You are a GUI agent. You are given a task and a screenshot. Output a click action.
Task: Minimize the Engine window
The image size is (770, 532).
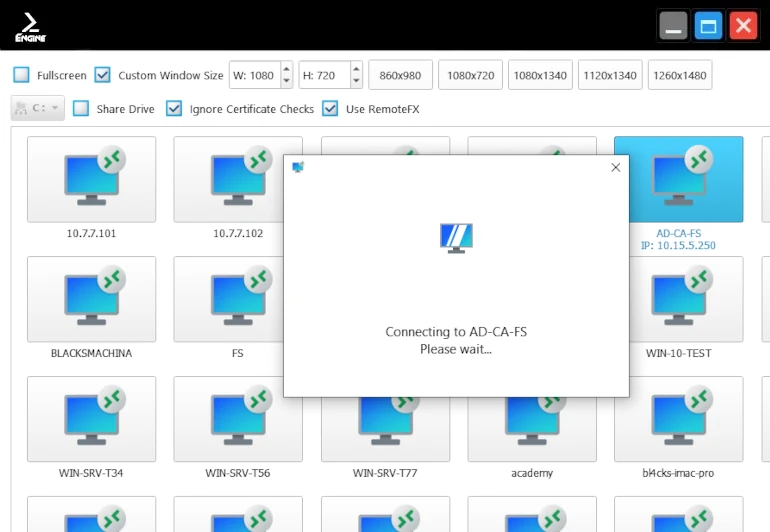673,26
